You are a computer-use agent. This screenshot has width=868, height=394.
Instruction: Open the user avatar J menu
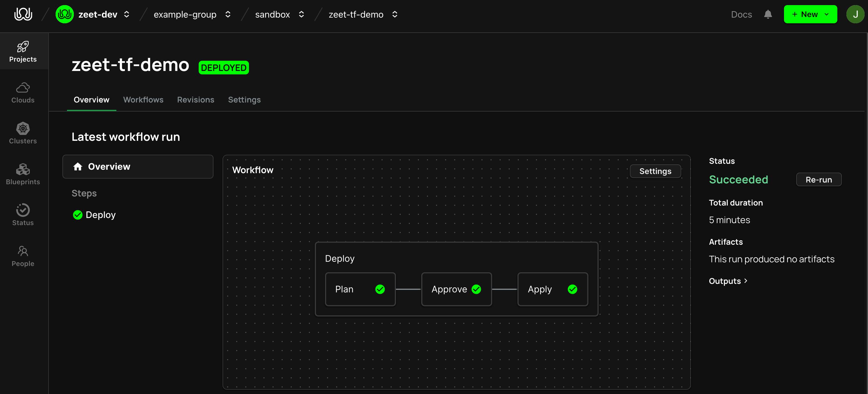[855, 14]
